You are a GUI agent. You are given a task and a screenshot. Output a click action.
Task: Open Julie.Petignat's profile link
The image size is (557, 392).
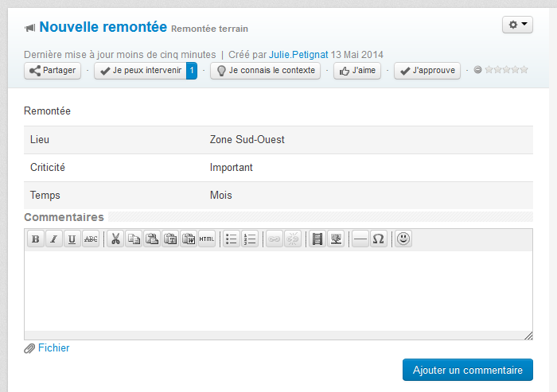coord(298,55)
